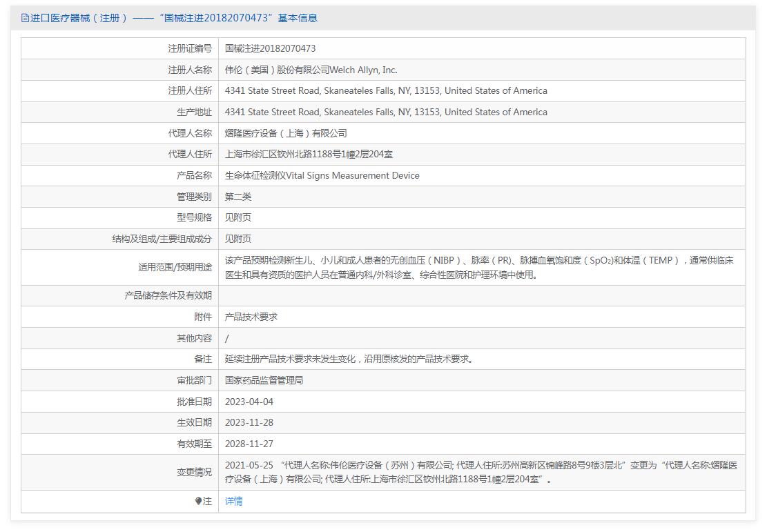Open the 详情 link
Viewport: 767px width, 532px height.
(x=234, y=501)
